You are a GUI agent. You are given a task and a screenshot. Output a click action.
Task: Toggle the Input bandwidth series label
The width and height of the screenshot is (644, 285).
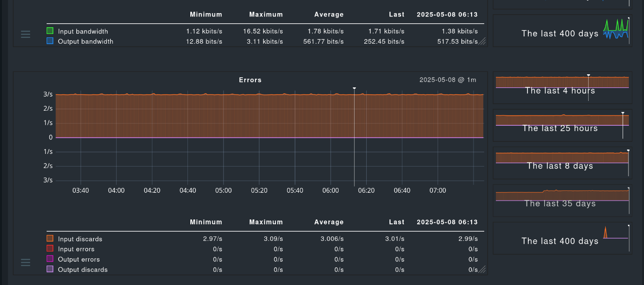coord(83,31)
